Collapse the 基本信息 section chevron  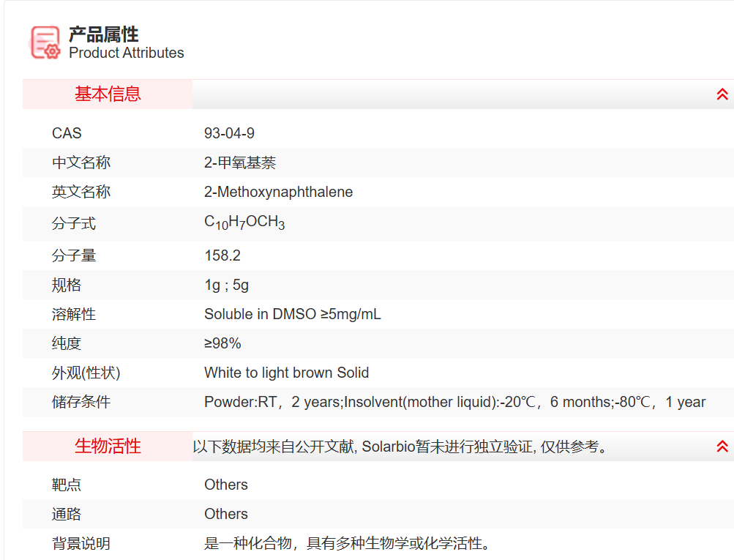coord(722,94)
